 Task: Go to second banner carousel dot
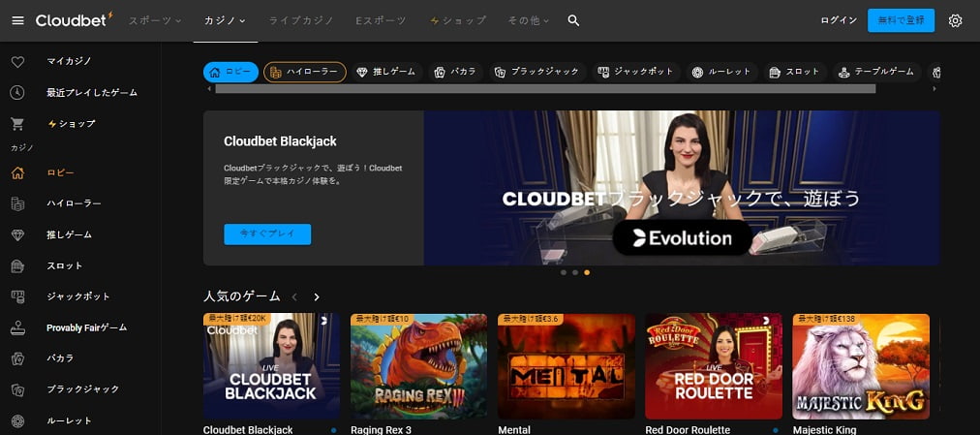pos(575,272)
